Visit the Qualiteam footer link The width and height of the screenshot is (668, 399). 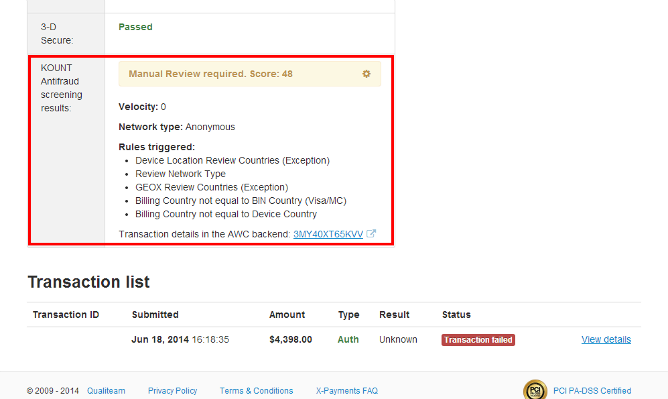[106, 390]
